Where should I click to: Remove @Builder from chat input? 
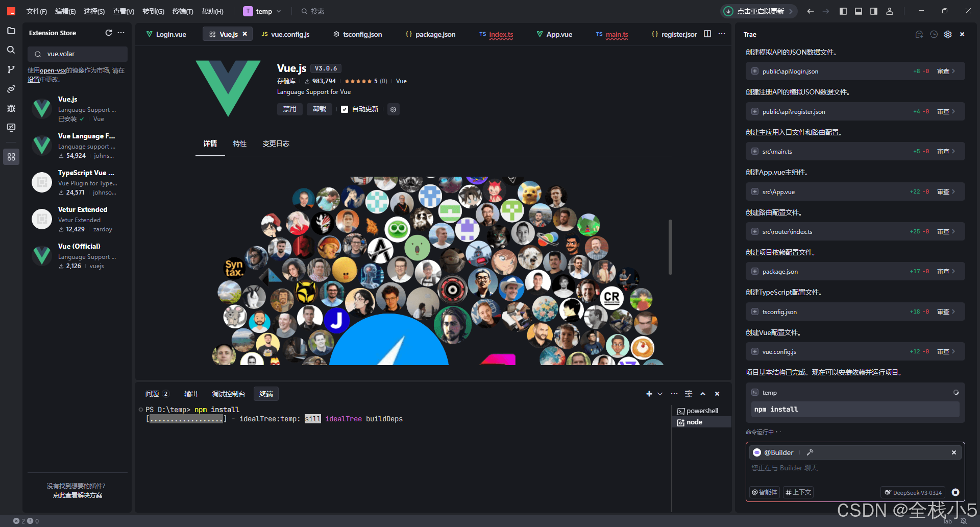954,452
